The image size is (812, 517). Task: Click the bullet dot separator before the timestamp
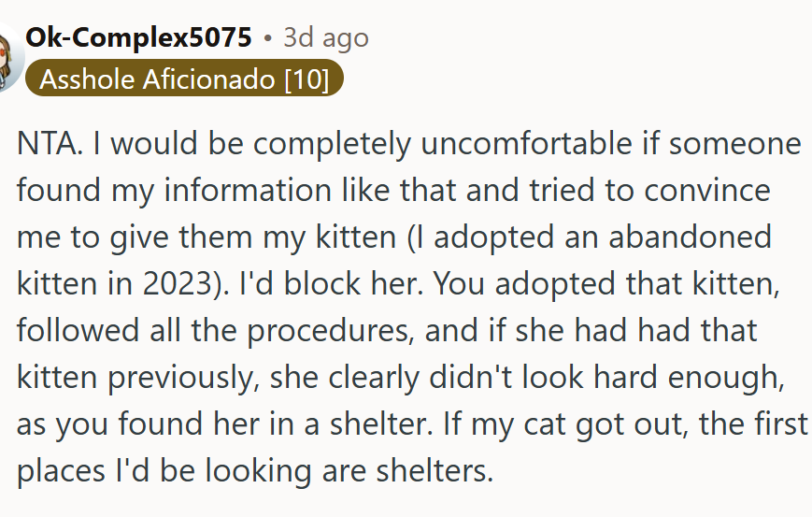(x=267, y=37)
